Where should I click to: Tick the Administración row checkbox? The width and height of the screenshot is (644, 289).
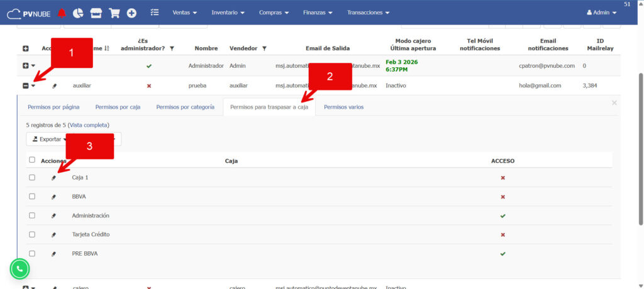pos(32,215)
